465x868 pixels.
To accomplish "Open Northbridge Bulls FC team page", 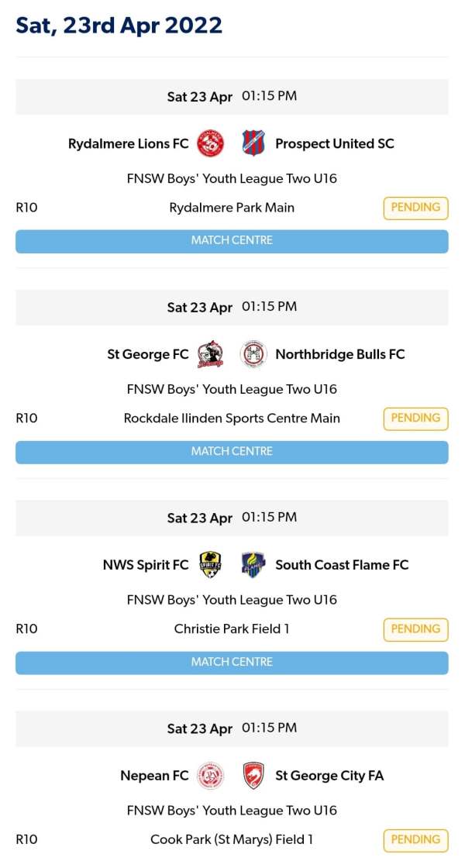I will 340,354.
